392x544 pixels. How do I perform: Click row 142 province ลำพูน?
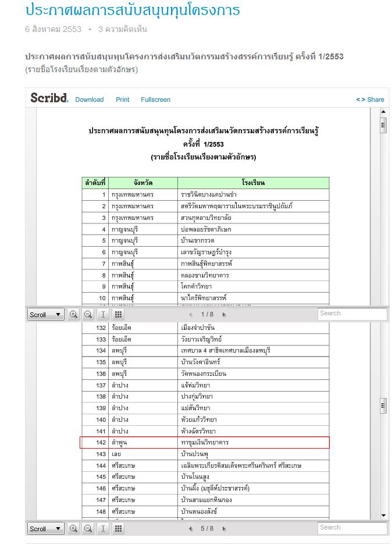[x=119, y=443]
